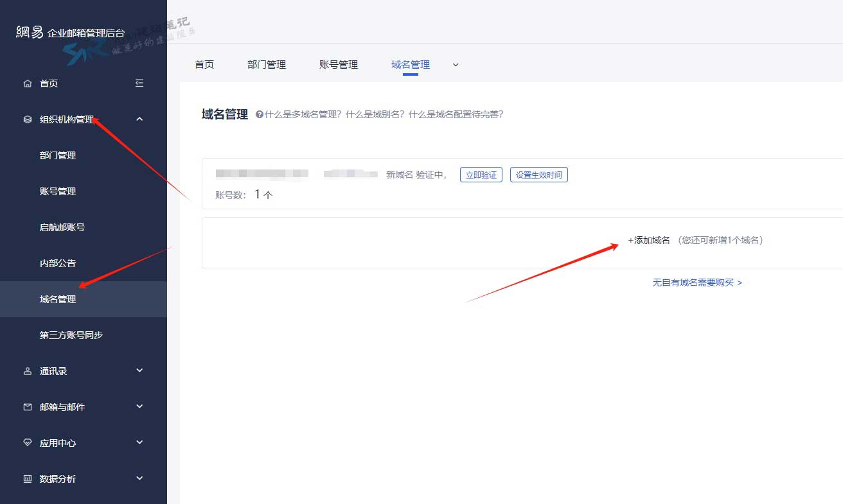Click the 立即验证 button
This screenshot has height=504, width=843.
point(481,175)
